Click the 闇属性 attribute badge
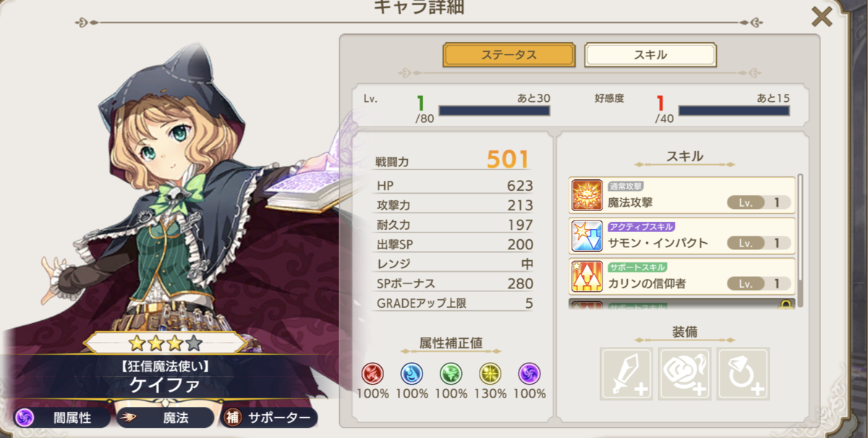868x438 pixels. (62, 417)
